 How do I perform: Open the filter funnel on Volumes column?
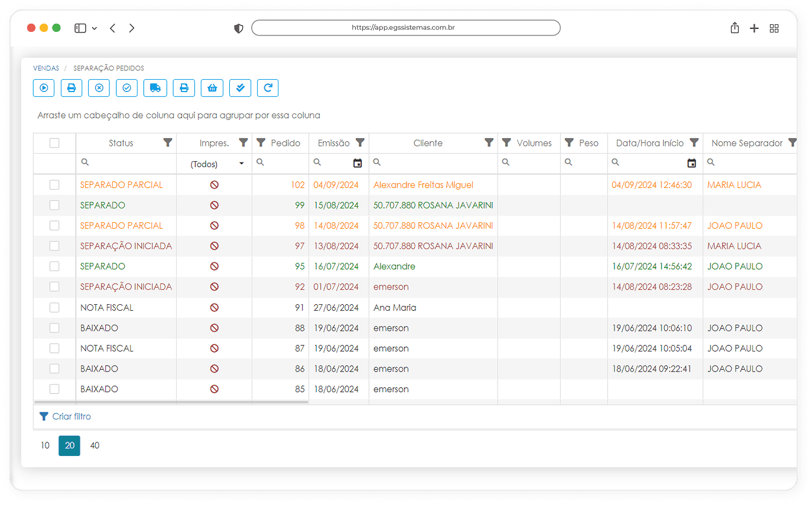(x=506, y=142)
